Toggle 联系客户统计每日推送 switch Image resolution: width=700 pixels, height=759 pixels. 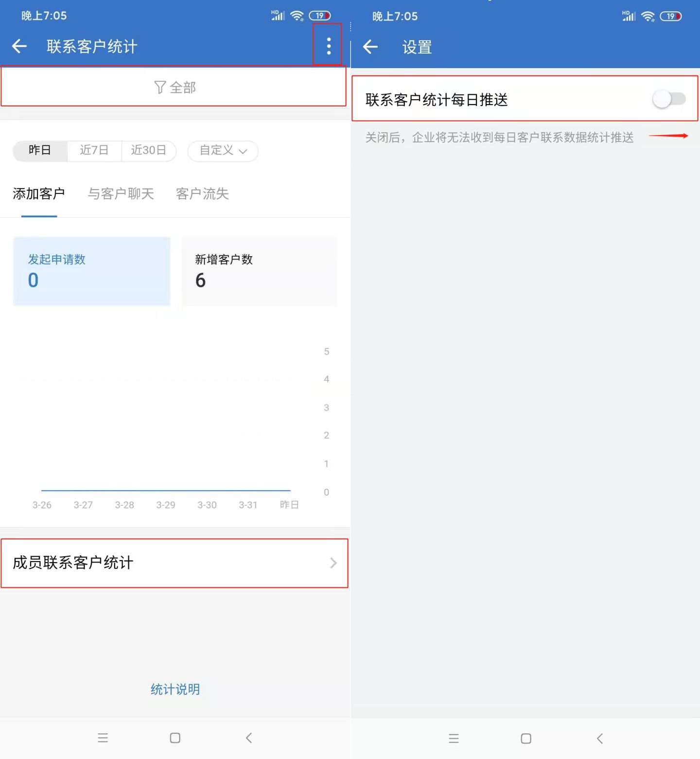coord(669,99)
